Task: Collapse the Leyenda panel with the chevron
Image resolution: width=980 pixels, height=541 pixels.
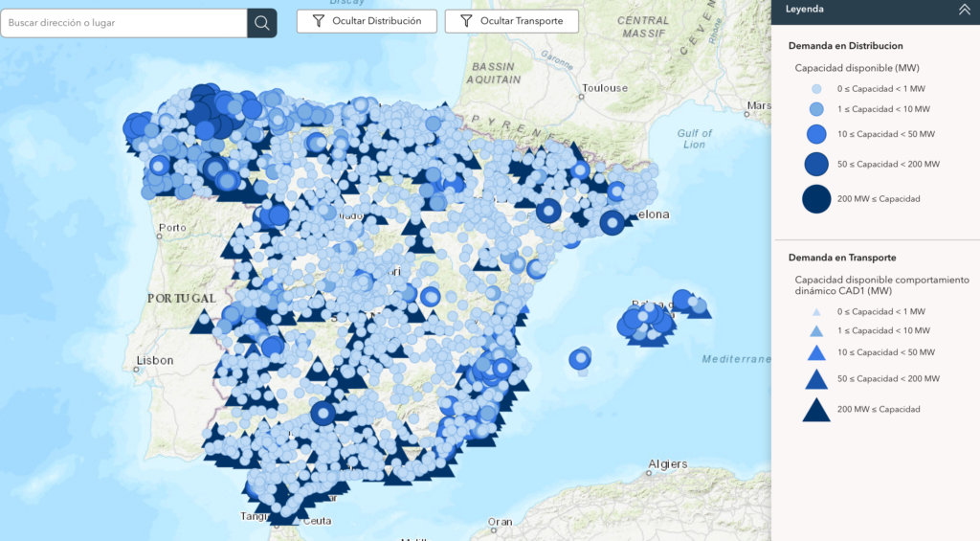Action: [x=964, y=10]
